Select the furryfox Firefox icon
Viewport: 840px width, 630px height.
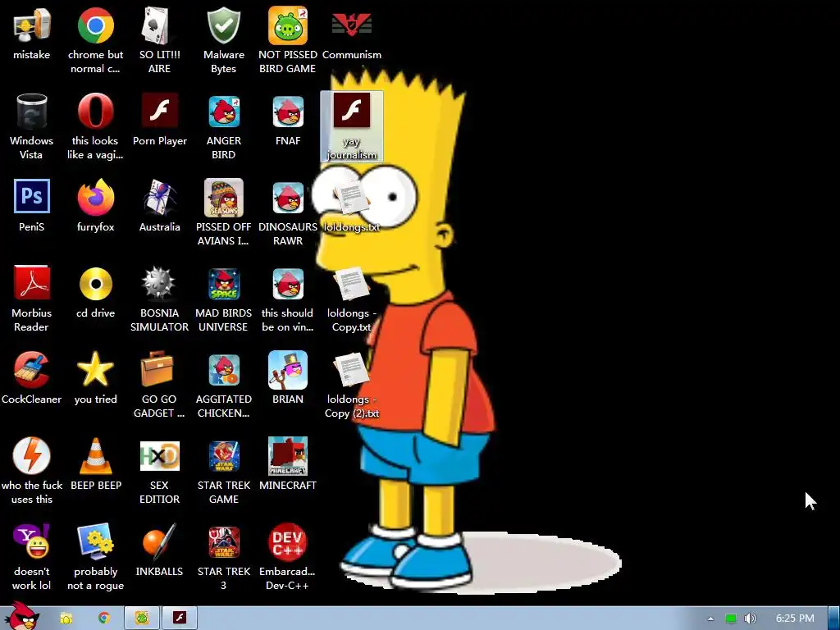95,197
